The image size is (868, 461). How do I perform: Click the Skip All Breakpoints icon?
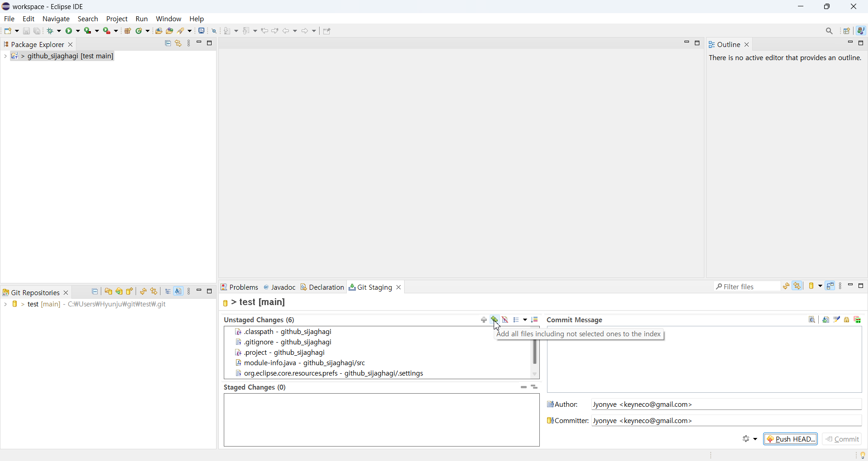coord(215,31)
